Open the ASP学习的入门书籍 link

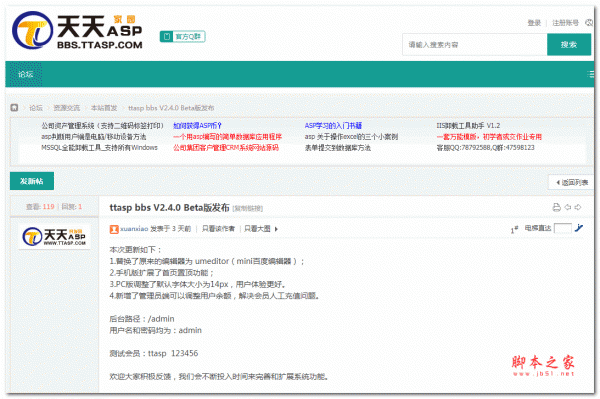pos(333,125)
